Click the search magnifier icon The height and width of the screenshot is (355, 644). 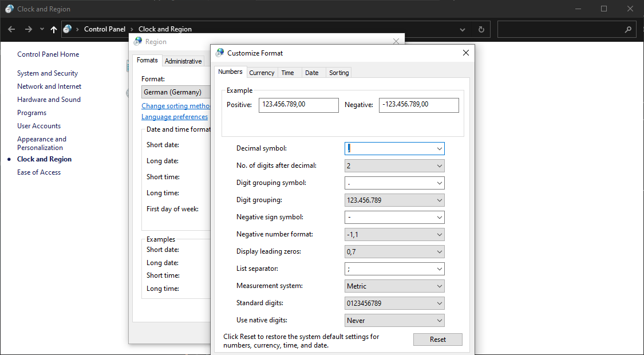click(628, 29)
